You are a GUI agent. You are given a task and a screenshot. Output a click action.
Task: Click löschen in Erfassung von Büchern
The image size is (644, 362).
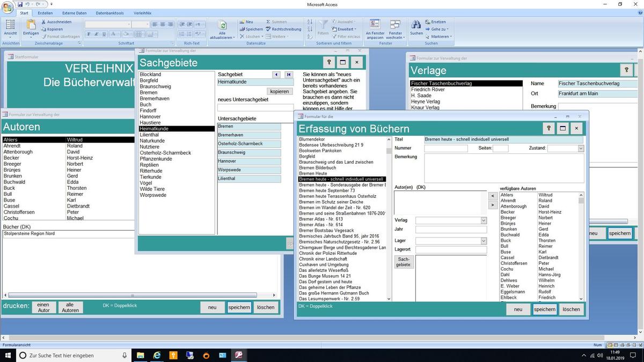click(571, 309)
